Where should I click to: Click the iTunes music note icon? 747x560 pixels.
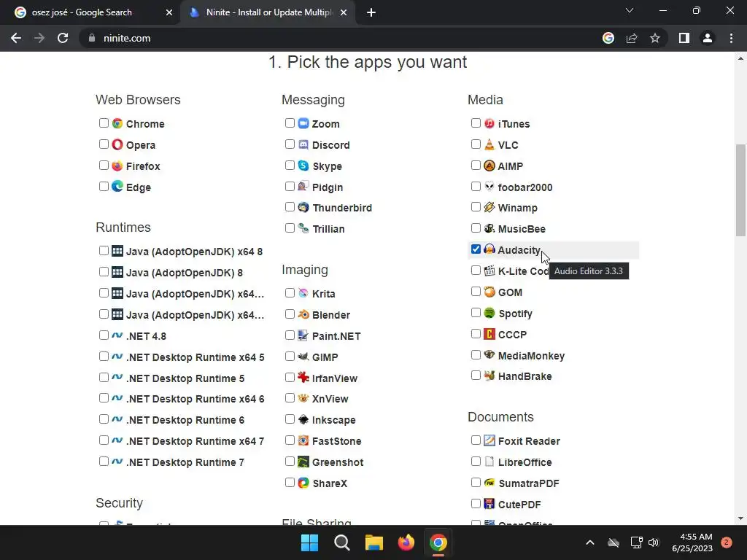coord(489,123)
